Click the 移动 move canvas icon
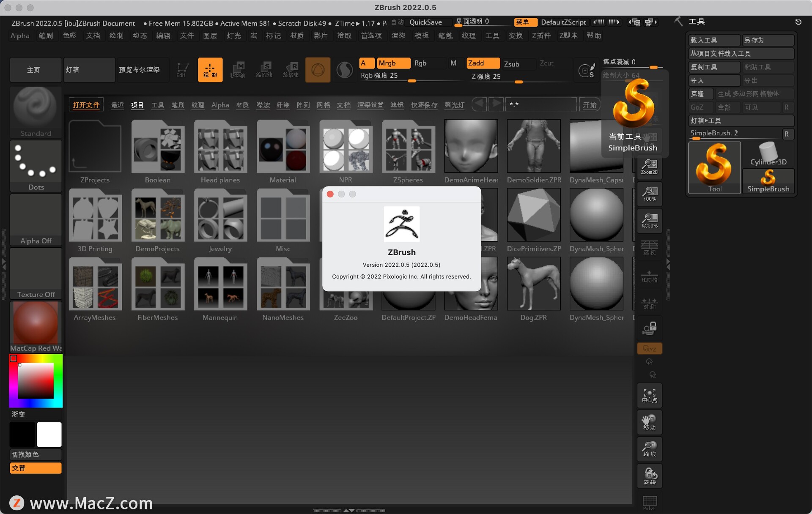This screenshot has height=514, width=812. coord(650,422)
